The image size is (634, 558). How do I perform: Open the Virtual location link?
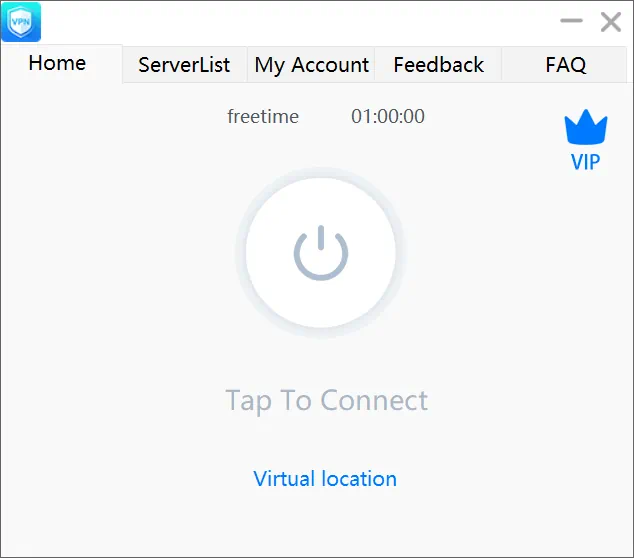click(x=325, y=479)
